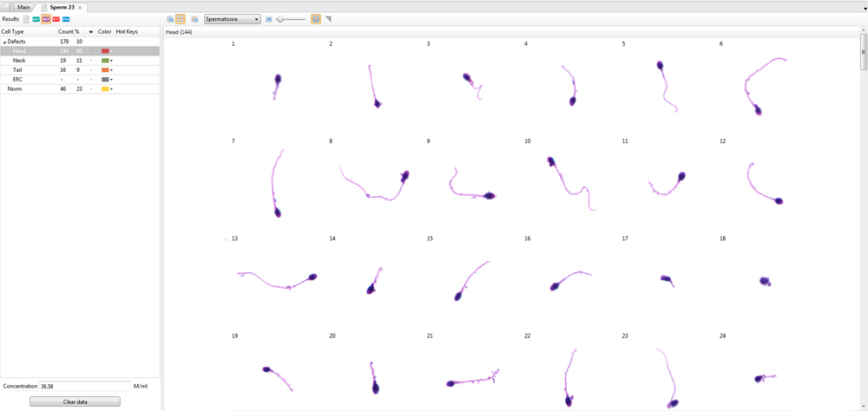Open the Tail color dropdown arrow
Viewport: 868px width, 411px height.
(x=112, y=70)
